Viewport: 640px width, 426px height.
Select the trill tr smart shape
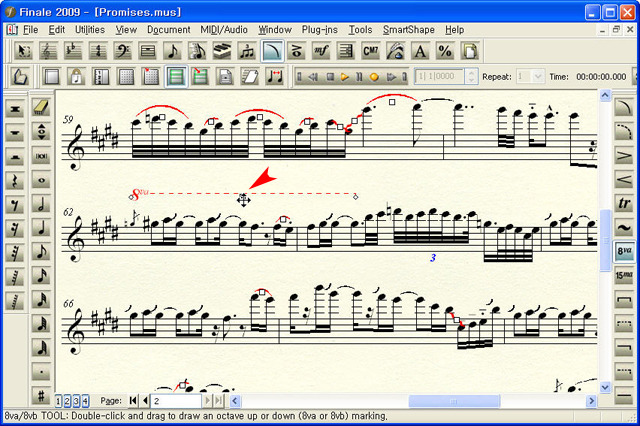tap(624, 203)
